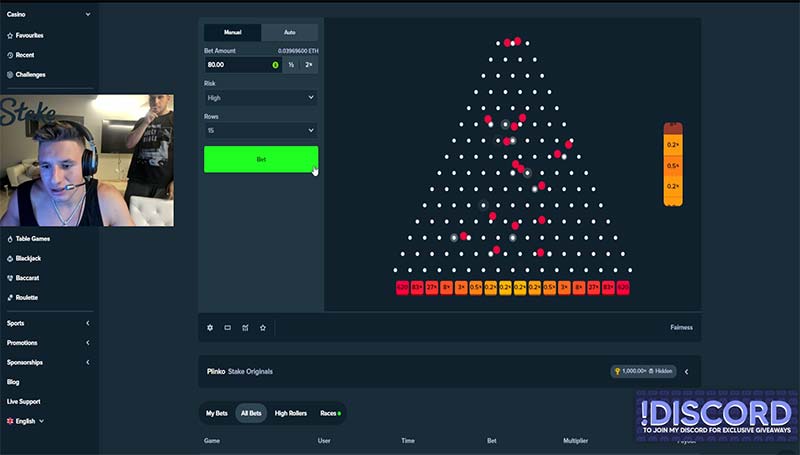
Task: Click the Bet column header in table
Action: [x=492, y=441]
